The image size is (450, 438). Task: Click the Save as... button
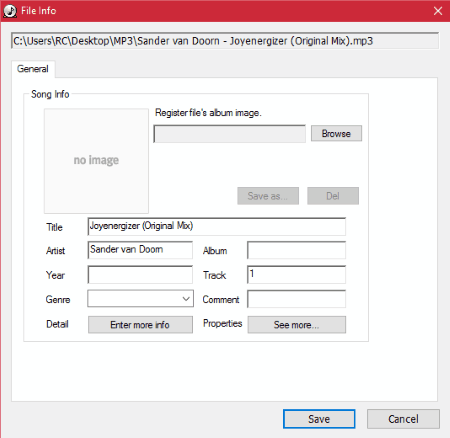268,196
